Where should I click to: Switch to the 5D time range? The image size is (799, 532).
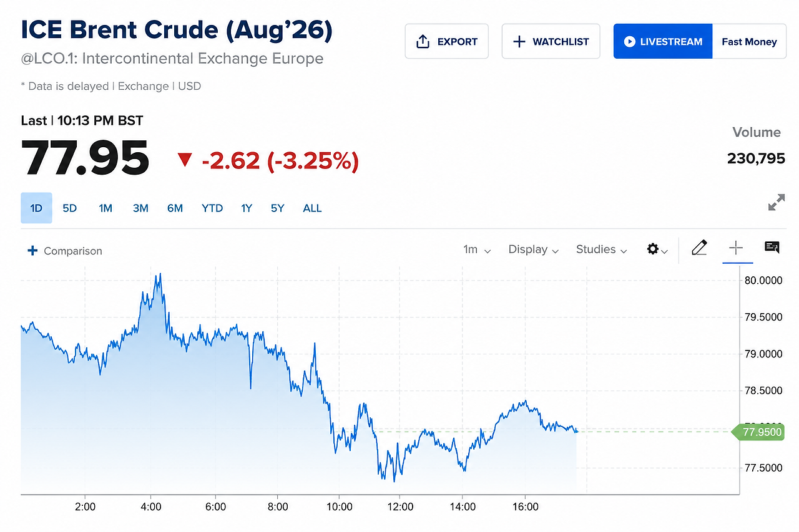point(70,208)
